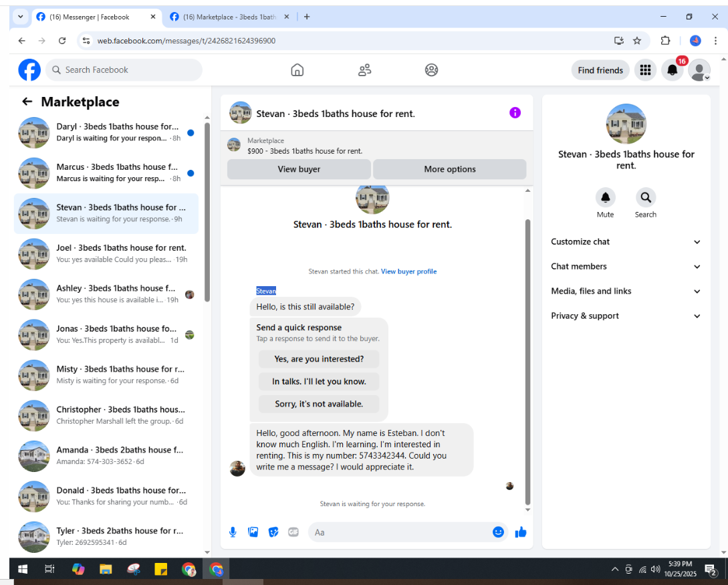Show hidden system tray icons chevron

click(615, 569)
